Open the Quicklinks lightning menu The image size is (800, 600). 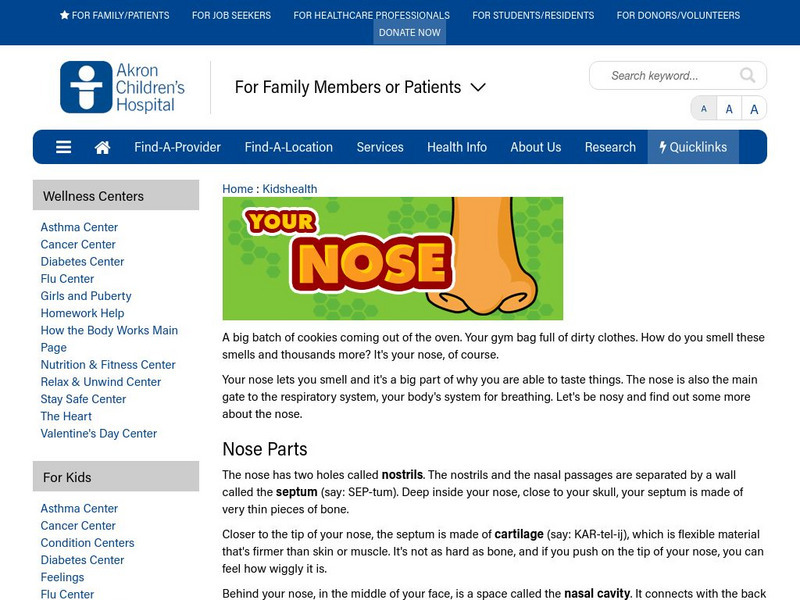[693, 147]
